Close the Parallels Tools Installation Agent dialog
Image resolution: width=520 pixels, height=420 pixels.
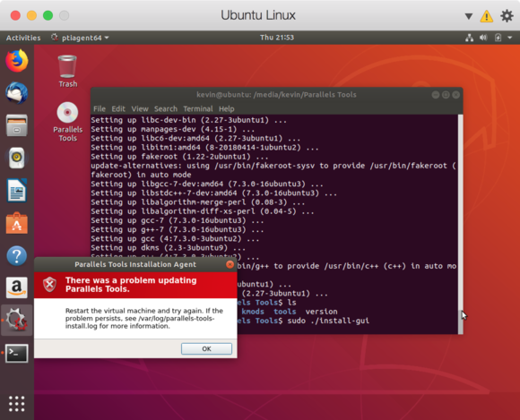[x=230, y=264]
